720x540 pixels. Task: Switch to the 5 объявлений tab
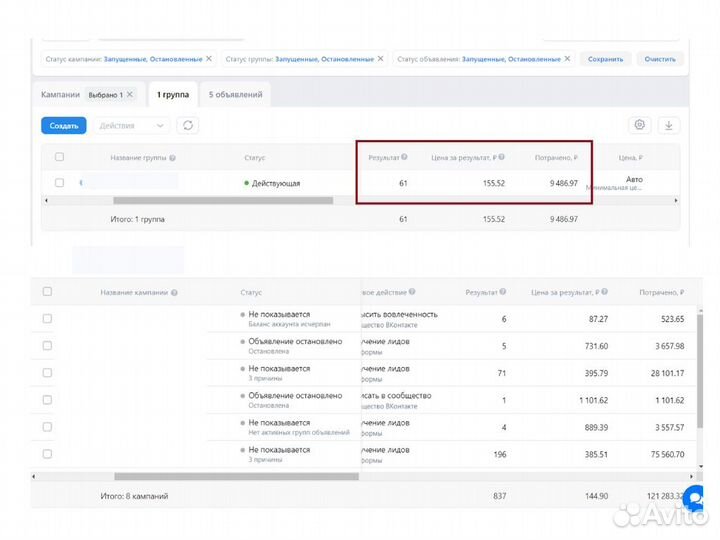pyautogui.click(x=236, y=95)
